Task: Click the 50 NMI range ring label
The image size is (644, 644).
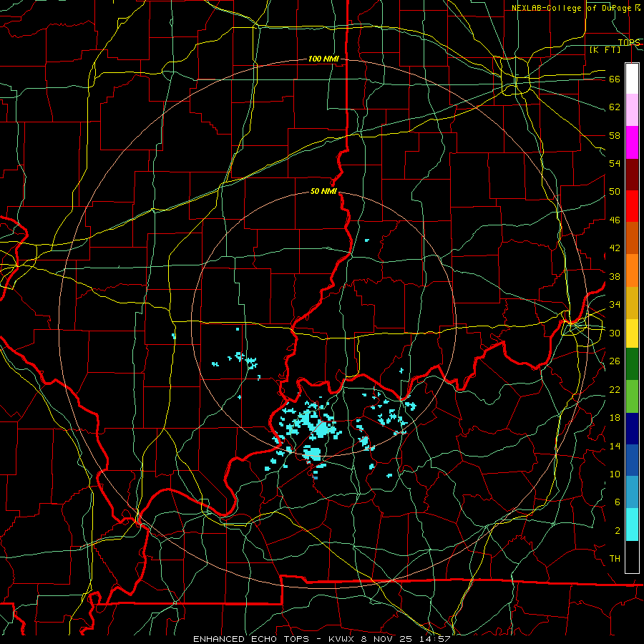Action: [323, 191]
